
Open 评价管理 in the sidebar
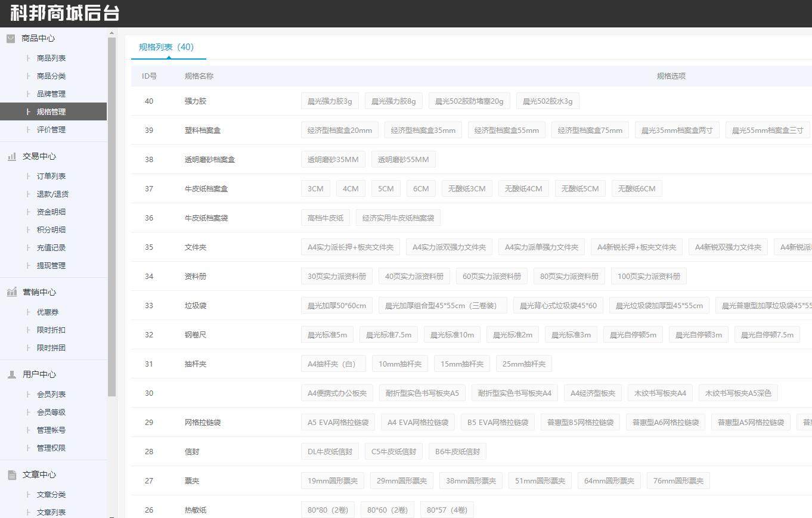[51, 130]
